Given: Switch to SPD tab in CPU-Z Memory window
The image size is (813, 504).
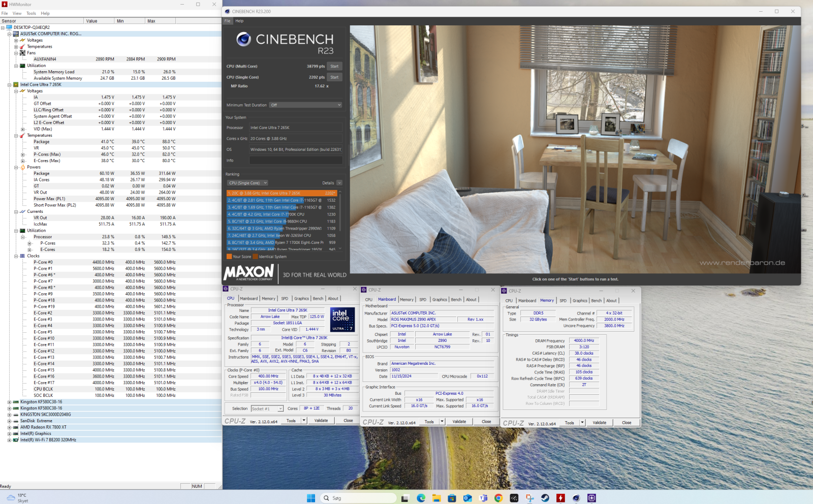Looking at the screenshot, I should coord(563,300).
